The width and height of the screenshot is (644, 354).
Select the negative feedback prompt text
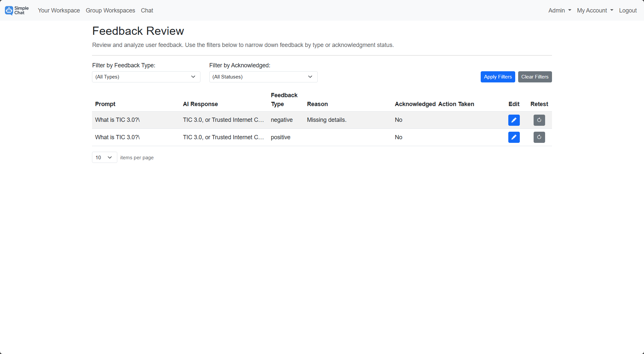(x=117, y=120)
